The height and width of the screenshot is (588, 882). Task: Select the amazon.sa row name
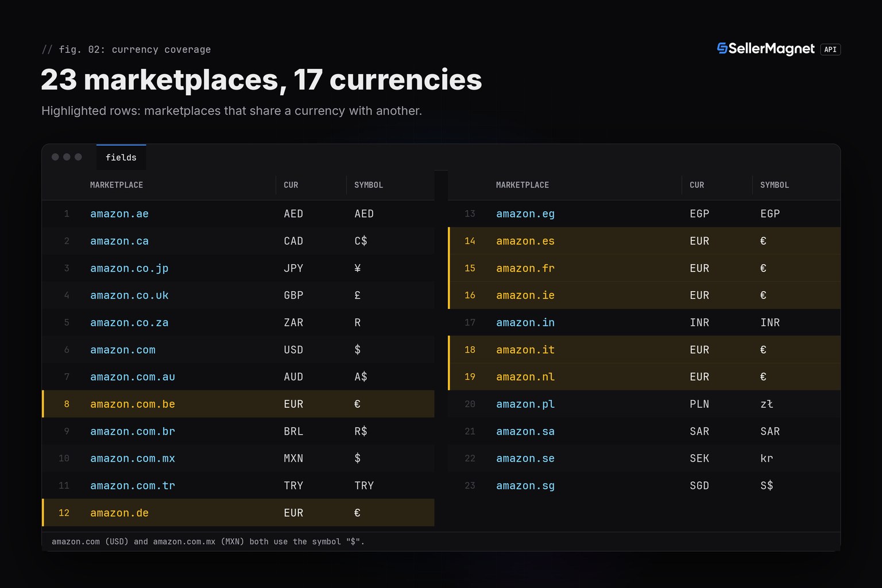525,431
